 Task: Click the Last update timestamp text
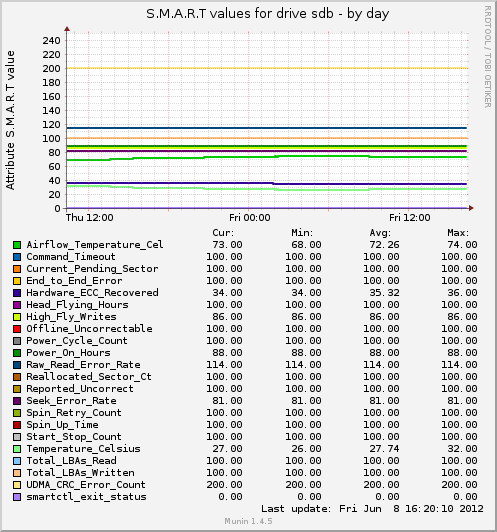click(x=372, y=509)
